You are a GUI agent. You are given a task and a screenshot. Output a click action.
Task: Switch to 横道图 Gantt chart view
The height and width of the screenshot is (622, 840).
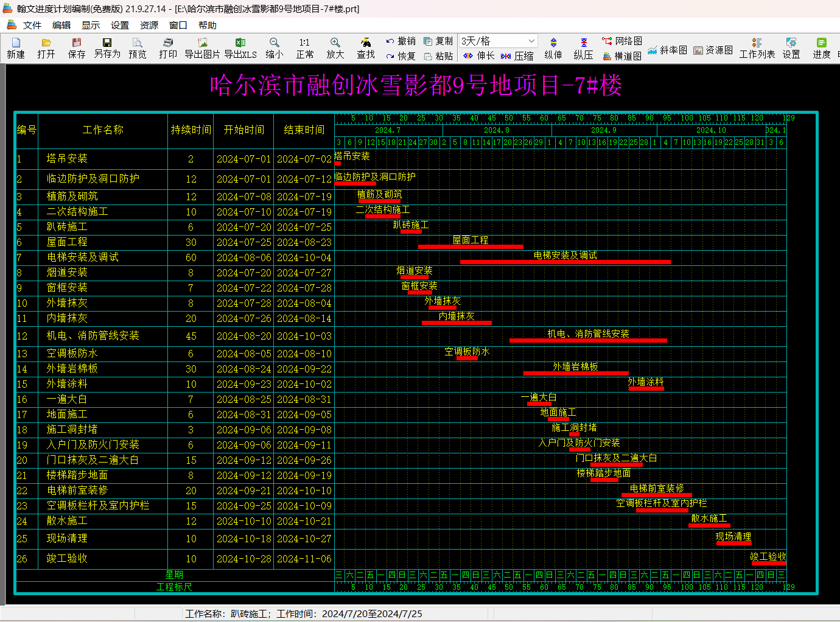click(x=622, y=56)
